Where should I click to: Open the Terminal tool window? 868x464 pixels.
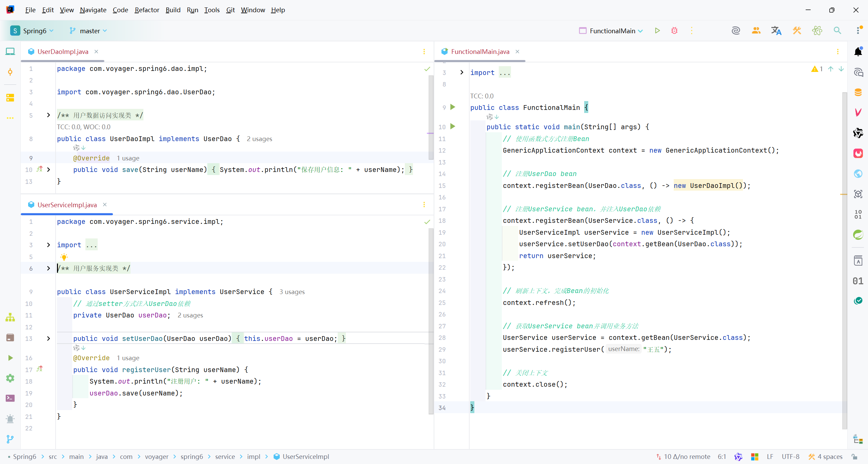point(10,398)
